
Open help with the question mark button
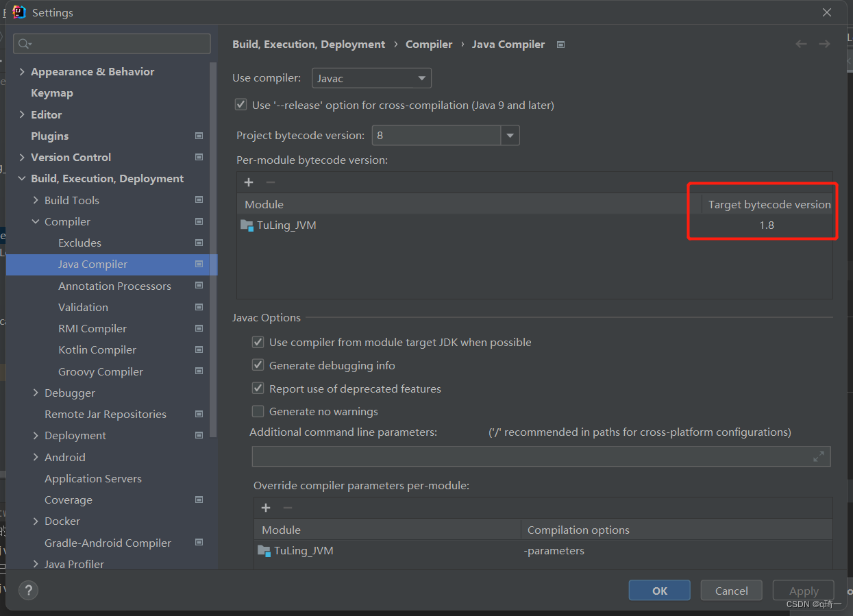(x=28, y=590)
